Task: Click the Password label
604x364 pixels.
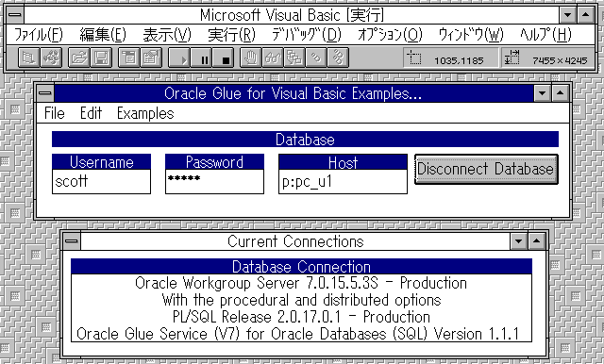Action: point(214,162)
